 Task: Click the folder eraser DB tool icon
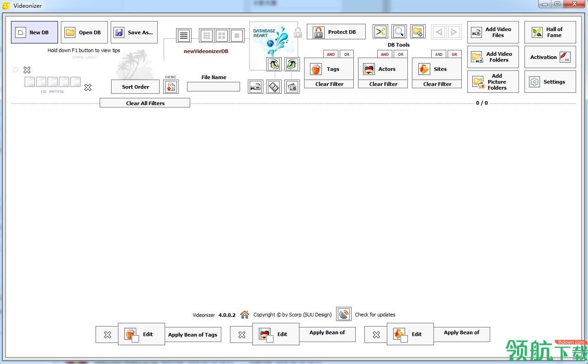[418, 32]
